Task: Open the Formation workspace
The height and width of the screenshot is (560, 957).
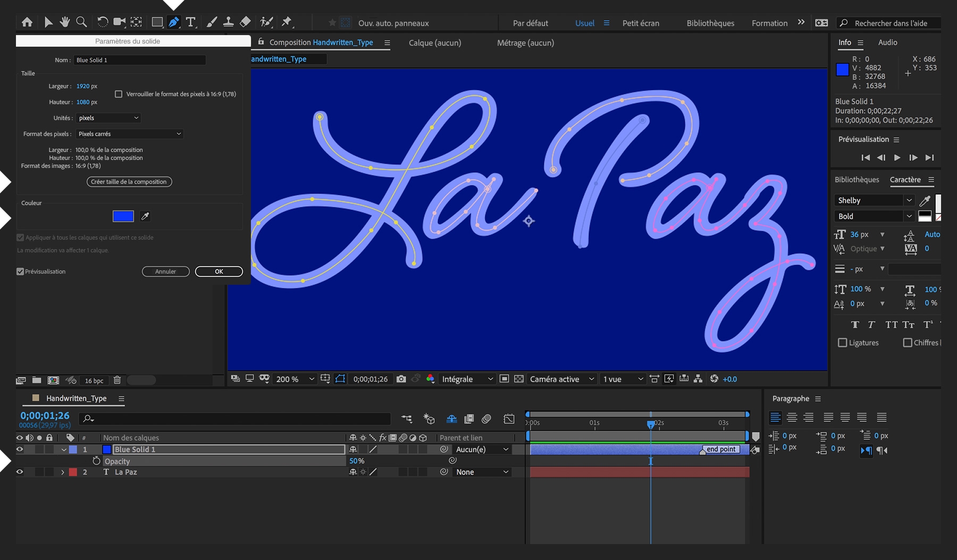Action: [769, 23]
